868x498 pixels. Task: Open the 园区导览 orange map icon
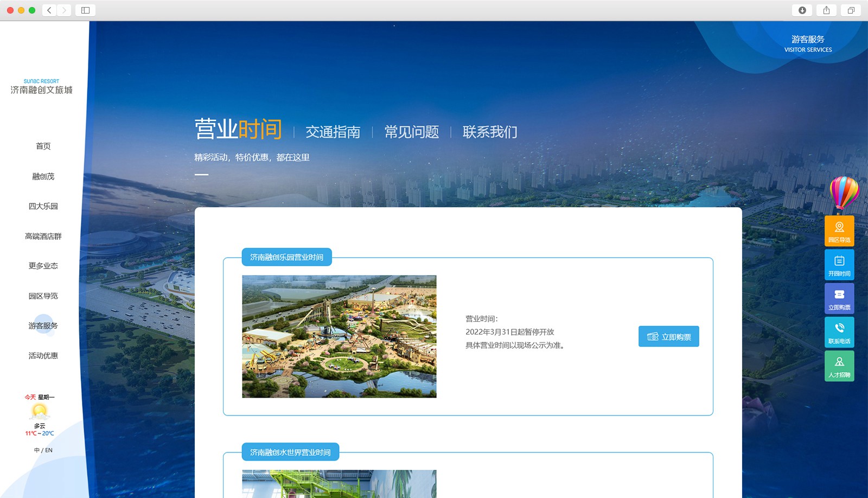pos(839,231)
